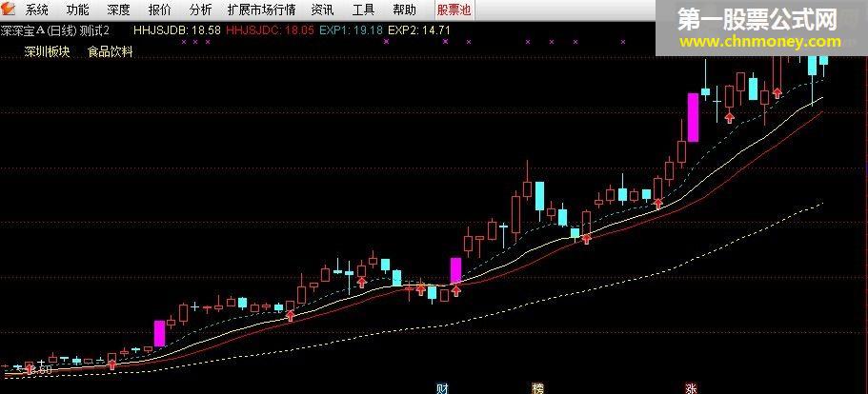The image size is (868, 394).
Task: Open the 分析 menu
Action: (x=200, y=10)
